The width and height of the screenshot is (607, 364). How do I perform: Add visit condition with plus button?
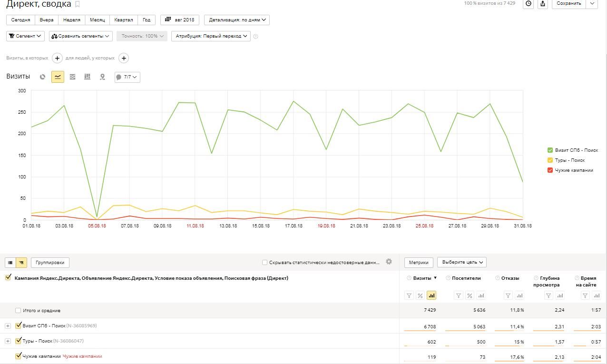tap(57, 58)
